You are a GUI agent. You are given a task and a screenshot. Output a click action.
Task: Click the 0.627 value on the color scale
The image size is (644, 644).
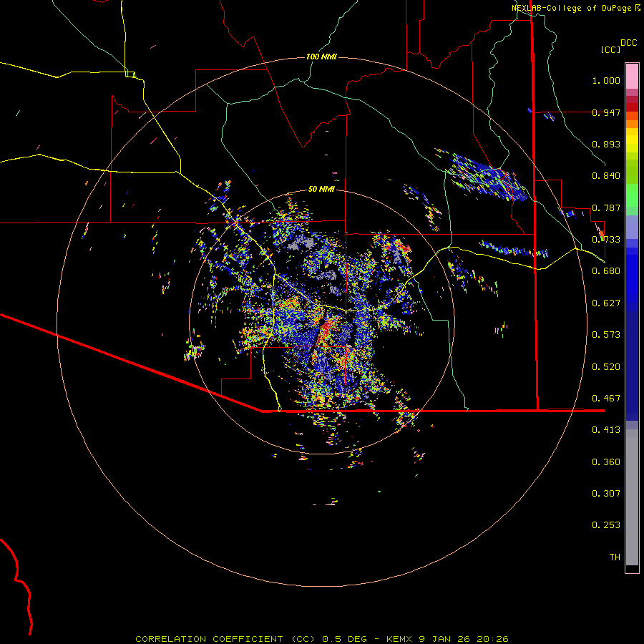click(x=606, y=303)
